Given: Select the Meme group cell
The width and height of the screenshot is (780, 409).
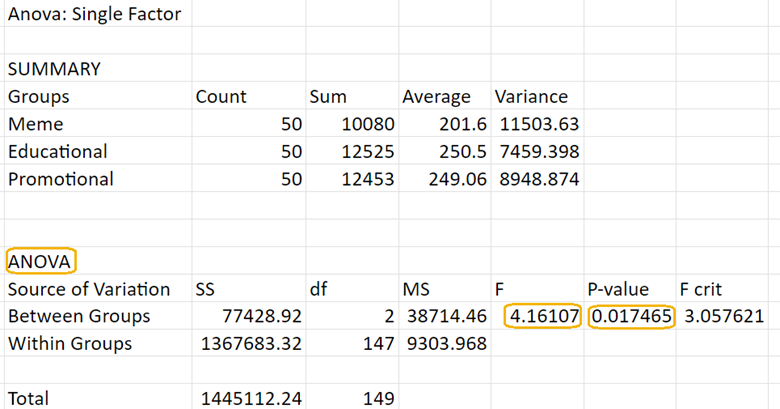Looking at the screenshot, I should pos(35,125).
